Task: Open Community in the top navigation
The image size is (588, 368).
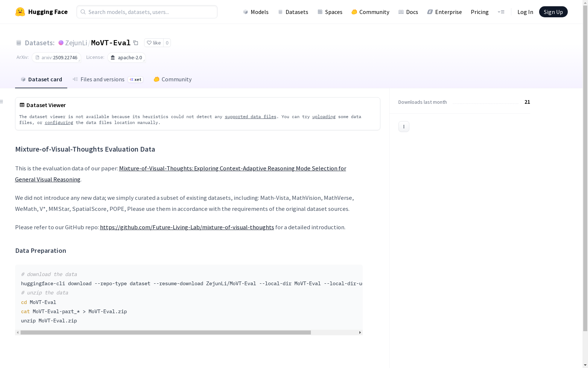Action: (x=370, y=12)
